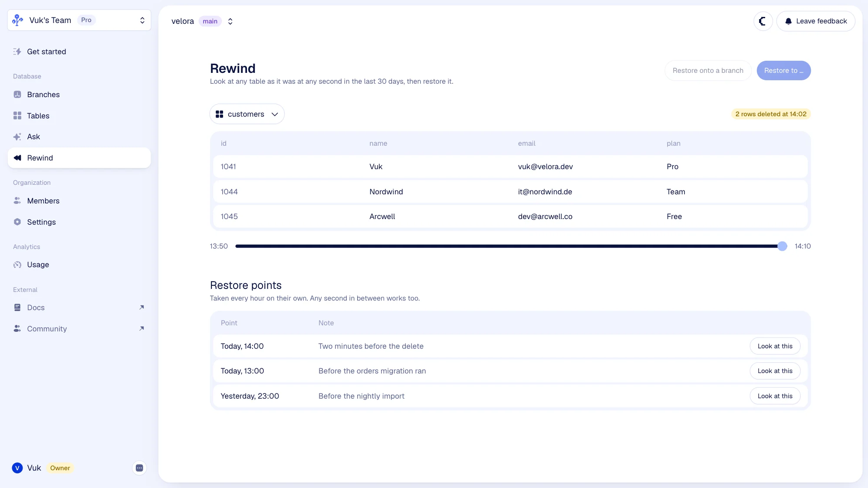868x488 pixels.
Task: Click the Before the nightly import note
Action: tap(361, 396)
